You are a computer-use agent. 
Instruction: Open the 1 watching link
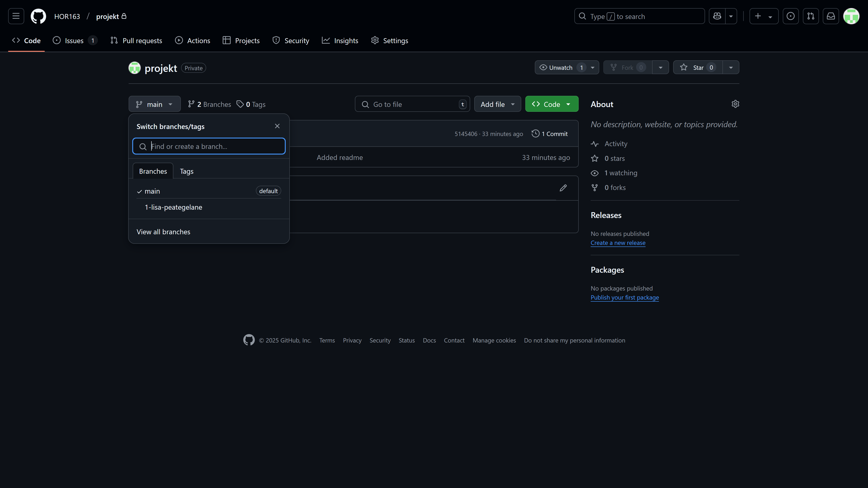pos(614,173)
